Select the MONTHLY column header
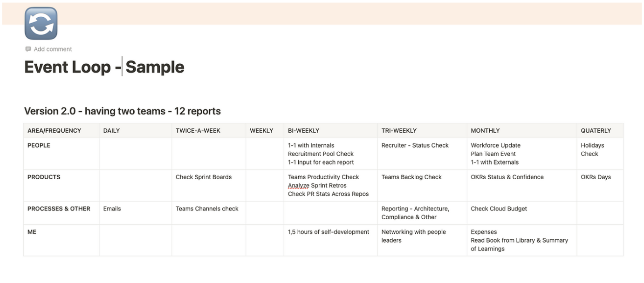The image size is (644, 283). [485, 131]
